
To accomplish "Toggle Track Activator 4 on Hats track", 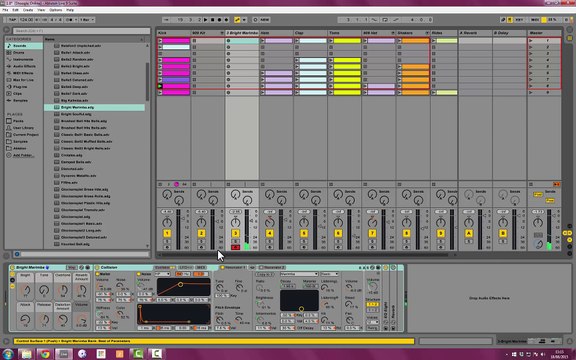I will point(270,233).
